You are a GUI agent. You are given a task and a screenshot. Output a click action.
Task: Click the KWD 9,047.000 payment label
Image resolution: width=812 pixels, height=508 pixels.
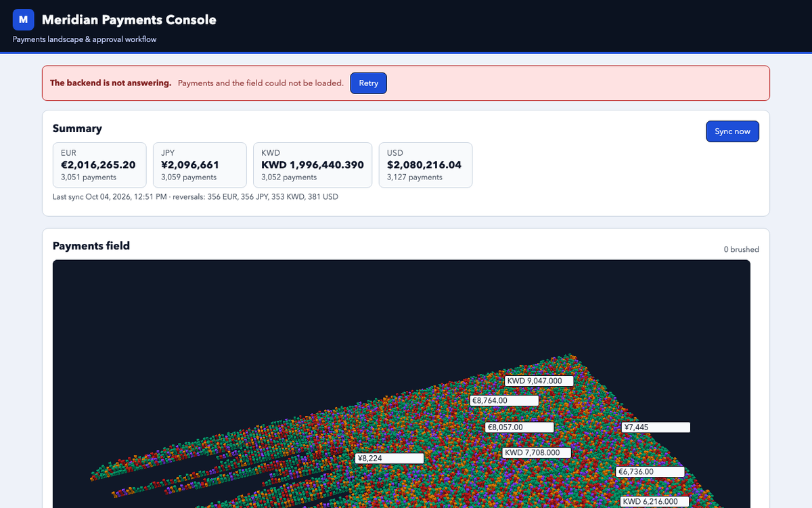click(539, 381)
